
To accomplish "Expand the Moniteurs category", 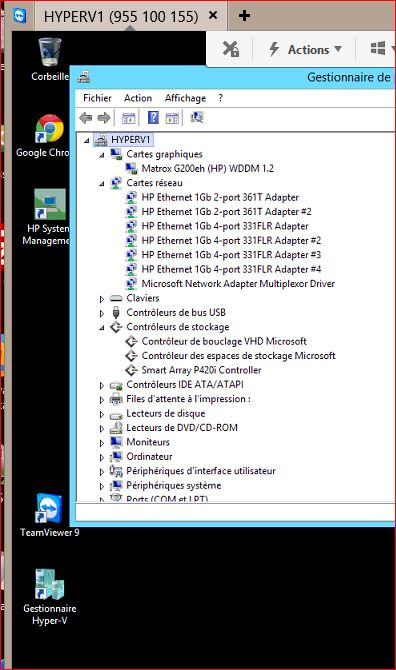I will 102,443.
